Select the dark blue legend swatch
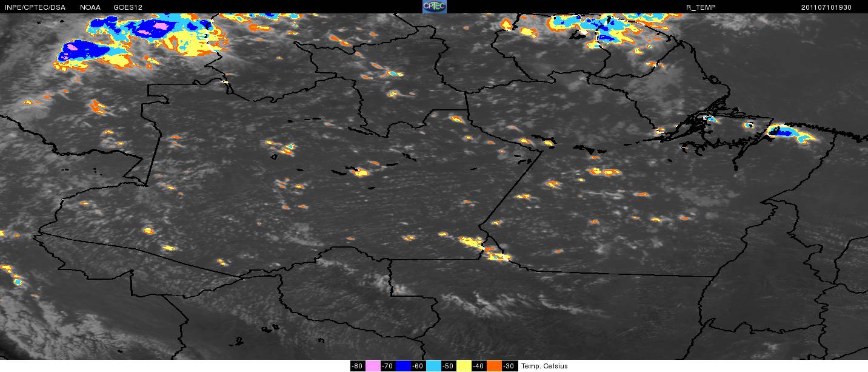 click(x=403, y=366)
